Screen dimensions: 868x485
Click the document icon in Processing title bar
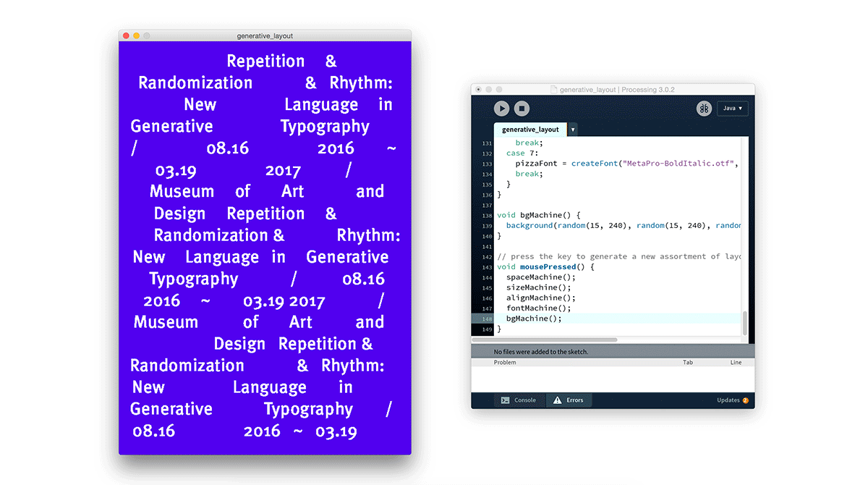(554, 90)
